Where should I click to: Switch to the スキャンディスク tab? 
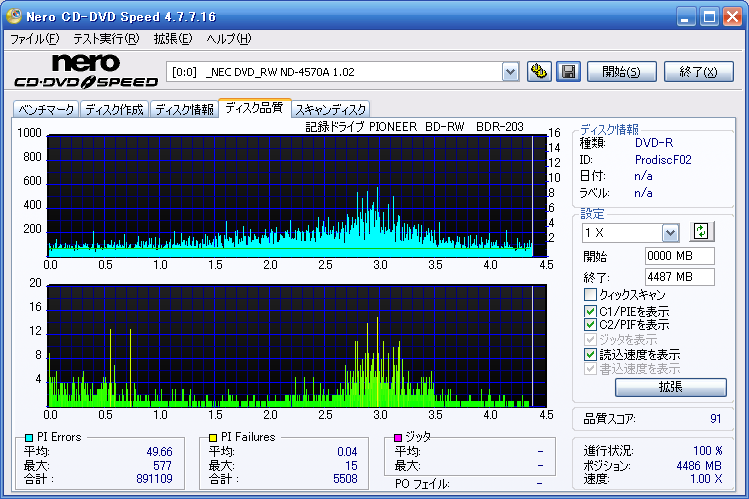331,109
